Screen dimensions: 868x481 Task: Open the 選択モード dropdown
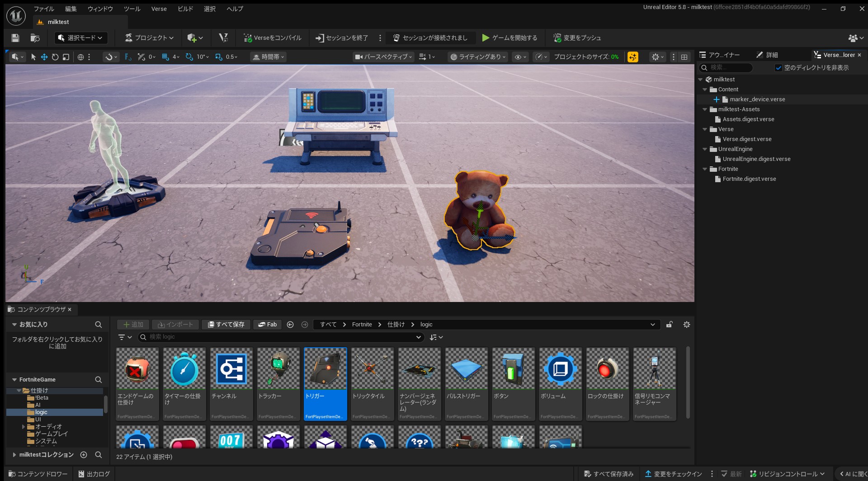tap(81, 38)
